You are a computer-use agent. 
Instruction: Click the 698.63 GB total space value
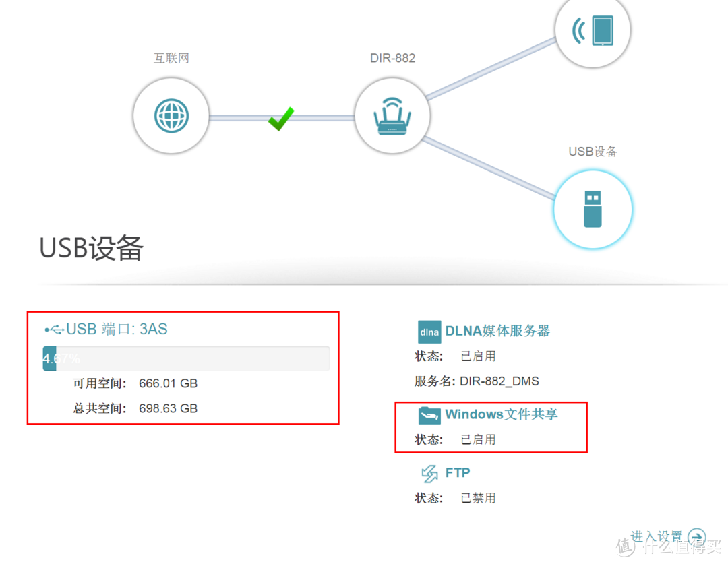168,408
